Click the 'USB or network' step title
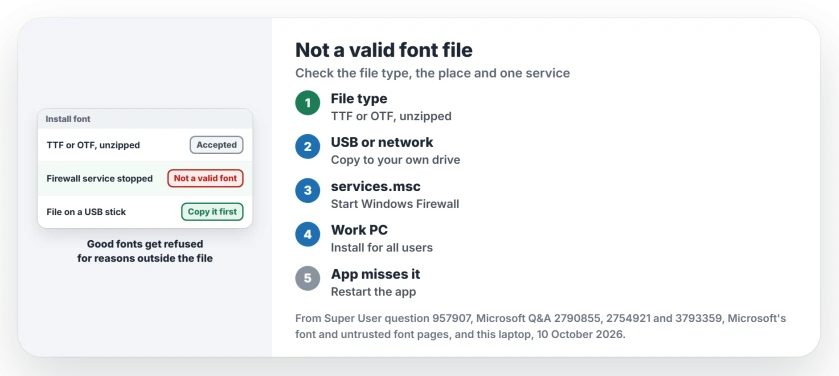The image size is (839, 376). coord(382,142)
